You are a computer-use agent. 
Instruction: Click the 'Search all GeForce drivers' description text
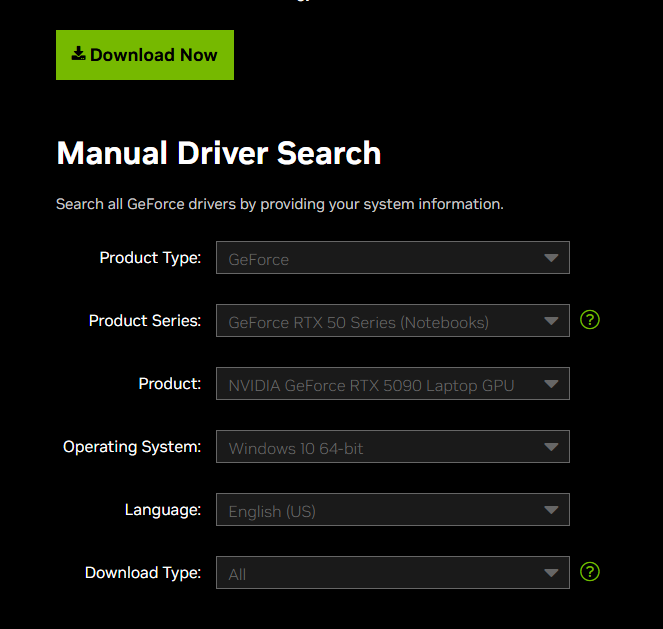pos(279,204)
